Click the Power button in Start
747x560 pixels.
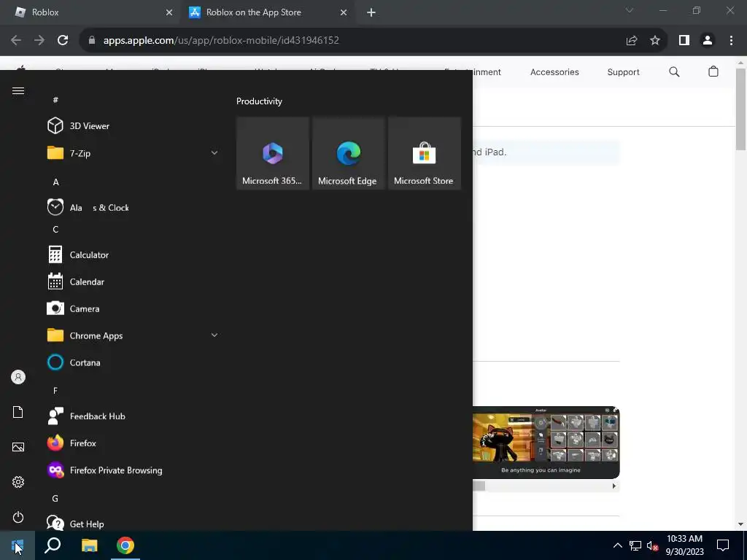coord(18,517)
